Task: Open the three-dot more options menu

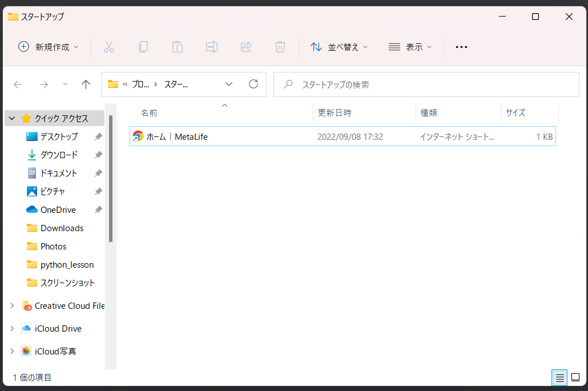Action: pos(461,47)
